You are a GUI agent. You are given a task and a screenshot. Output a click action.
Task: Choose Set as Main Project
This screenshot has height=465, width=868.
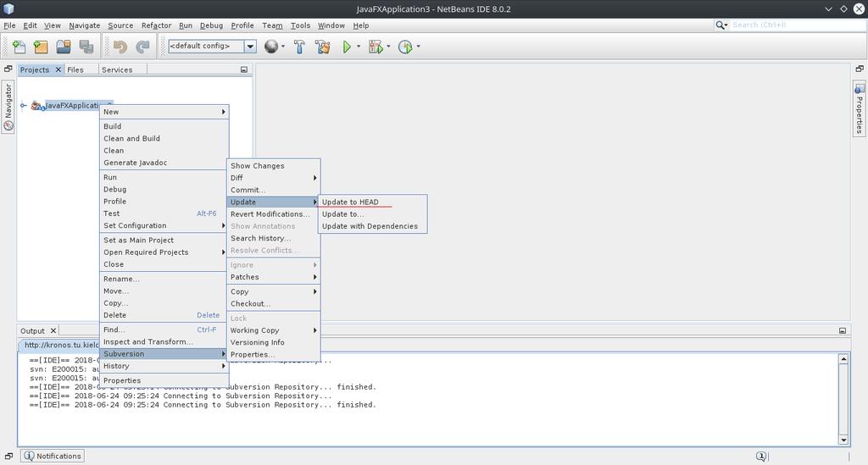coord(164,241)
